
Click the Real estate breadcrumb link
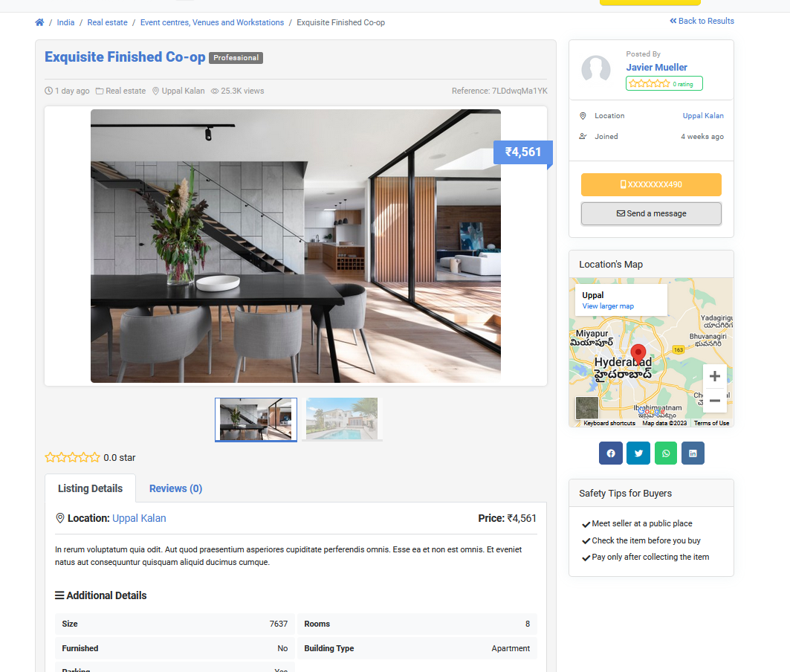click(107, 22)
